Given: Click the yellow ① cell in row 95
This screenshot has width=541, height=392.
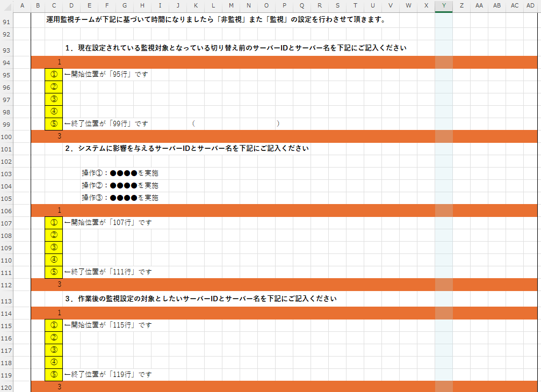Looking at the screenshot, I should coord(54,75).
